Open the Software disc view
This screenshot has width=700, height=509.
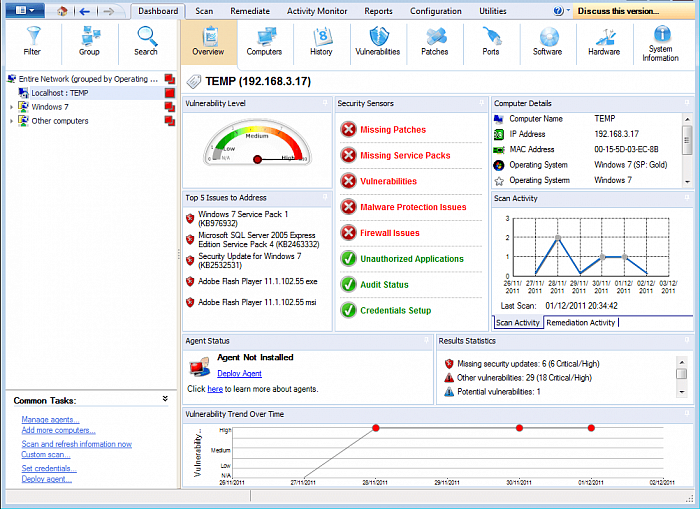tap(547, 41)
